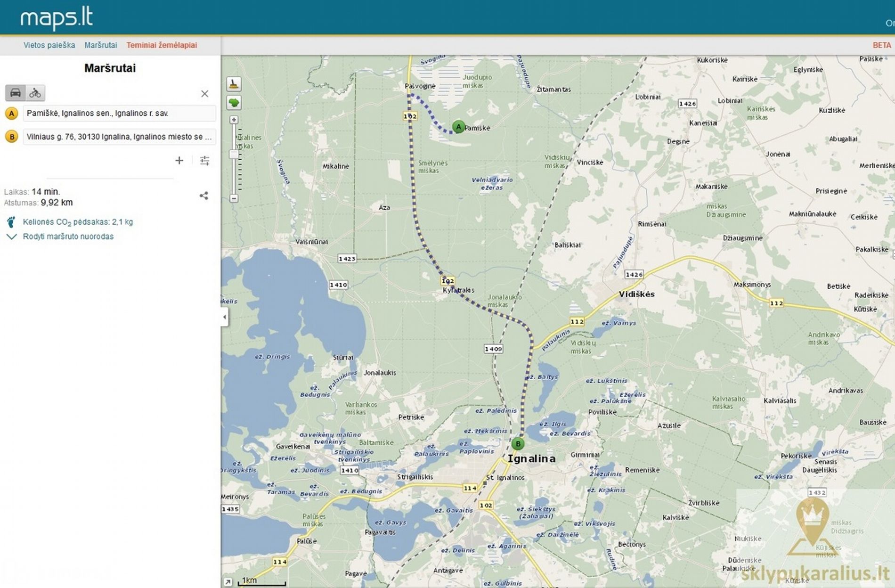Click start point A address field
895x588 pixels.
[119, 113]
